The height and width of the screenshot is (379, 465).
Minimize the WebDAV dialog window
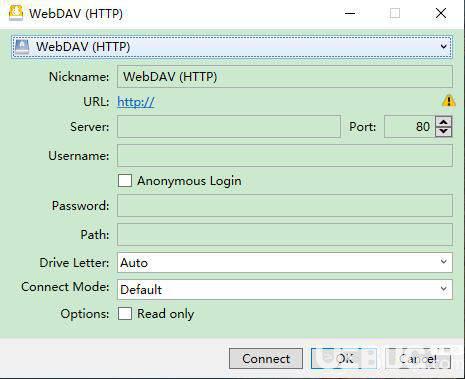(350, 13)
